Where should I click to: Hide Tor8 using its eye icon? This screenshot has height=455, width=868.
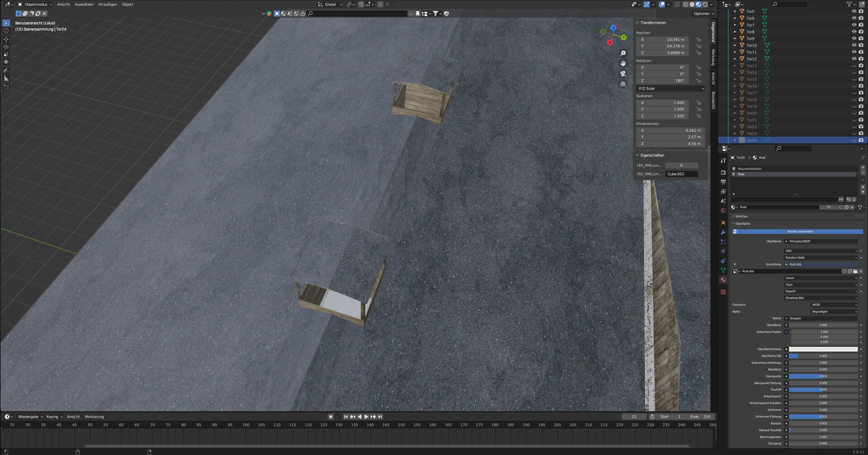pos(854,32)
